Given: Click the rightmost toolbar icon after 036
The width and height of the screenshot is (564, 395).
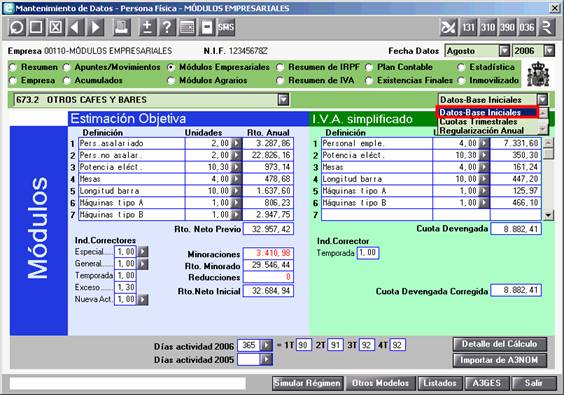Looking at the screenshot, I should [x=546, y=27].
